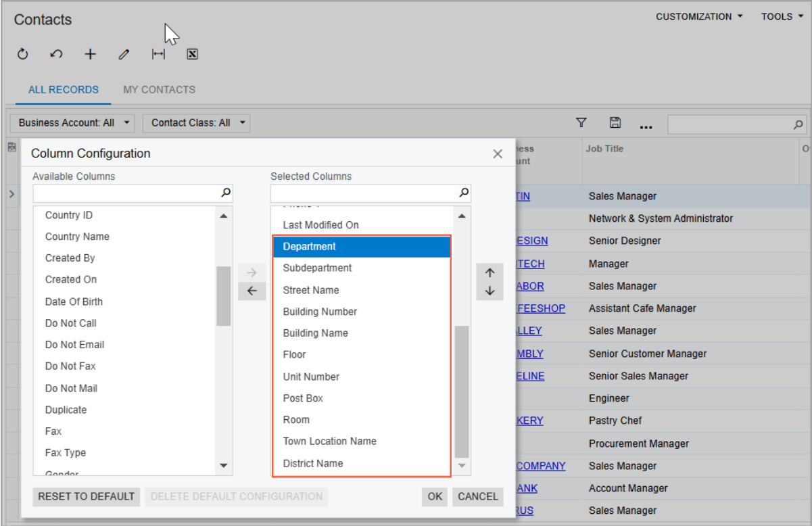The image size is (812, 526).
Task: Expand the Business Account: All filter
Action: [72, 123]
